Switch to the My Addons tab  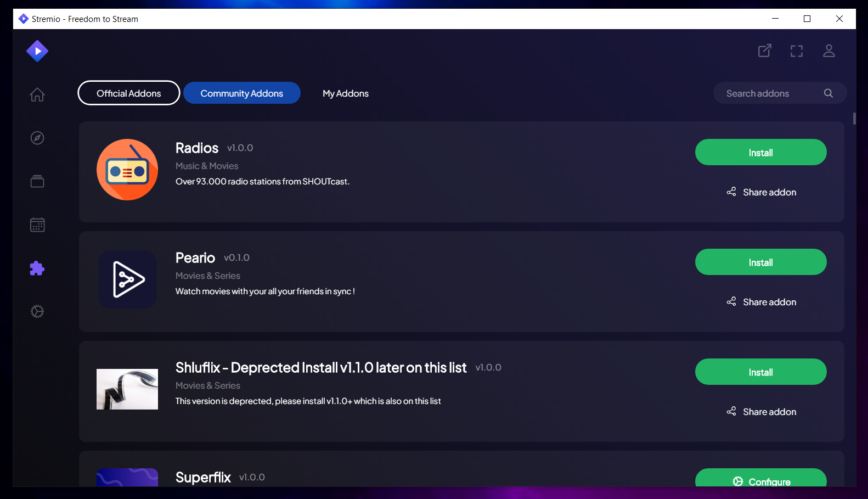coord(346,93)
